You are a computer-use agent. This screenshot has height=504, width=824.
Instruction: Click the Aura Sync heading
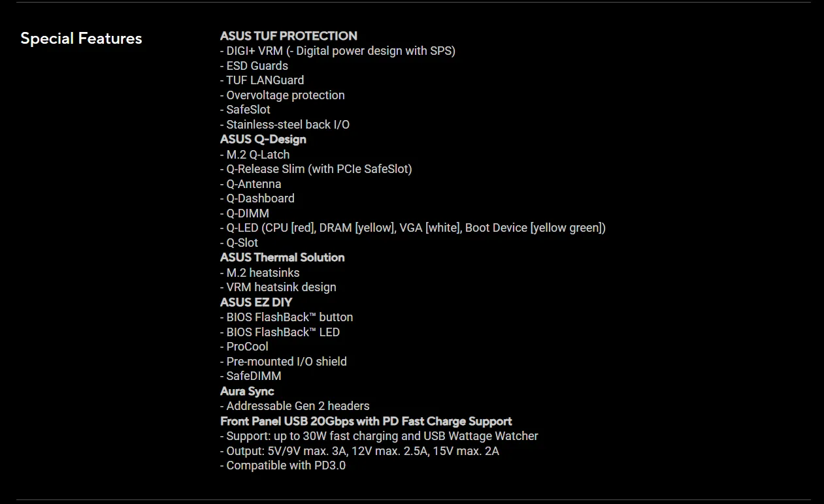(247, 391)
